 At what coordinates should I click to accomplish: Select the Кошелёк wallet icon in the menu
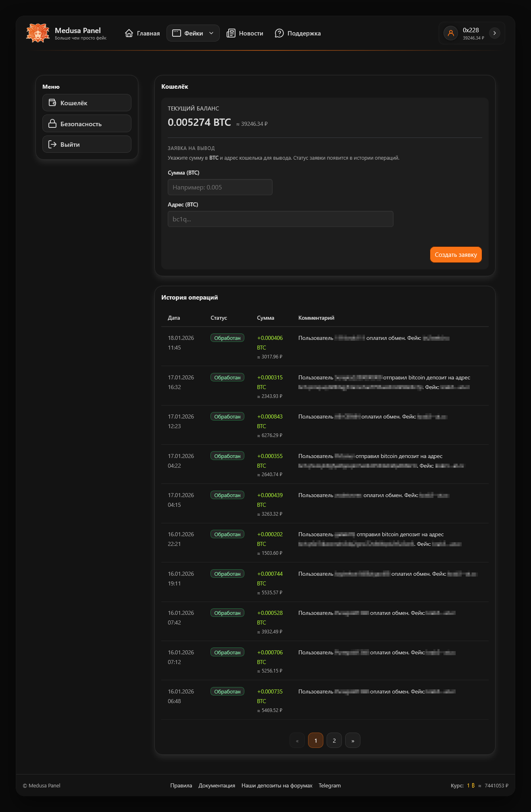tap(52, 103)
